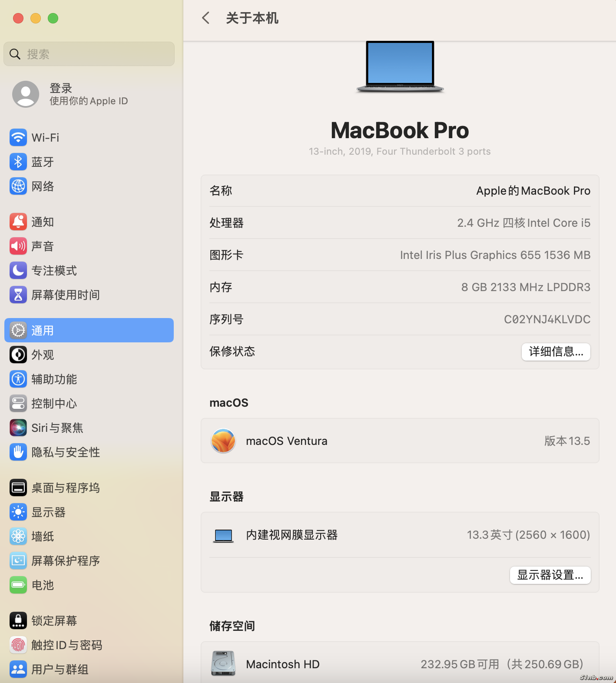This screenshot has width=616, height=683.
Task: Select 通用 label in sidebar
Action: pos(43,331)
